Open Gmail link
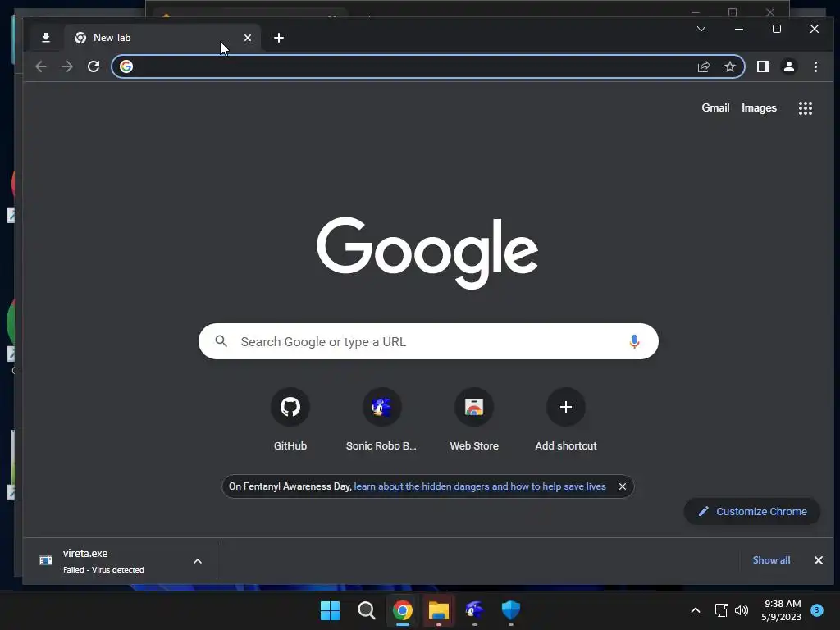The height and width of the screenshot is (630, 840). [715, 107]
